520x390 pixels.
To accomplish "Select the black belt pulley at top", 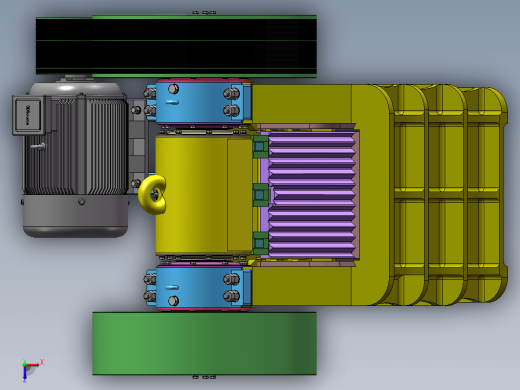I will tap(176, 46).
